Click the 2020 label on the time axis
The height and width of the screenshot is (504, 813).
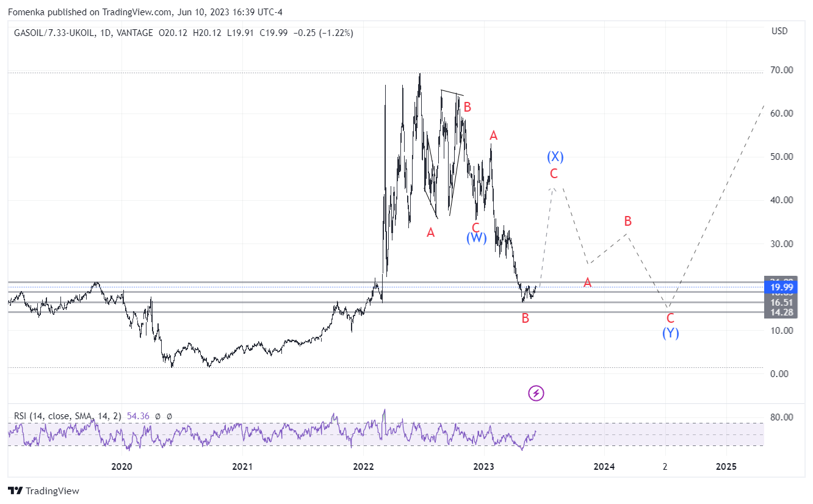click(122, 467)
